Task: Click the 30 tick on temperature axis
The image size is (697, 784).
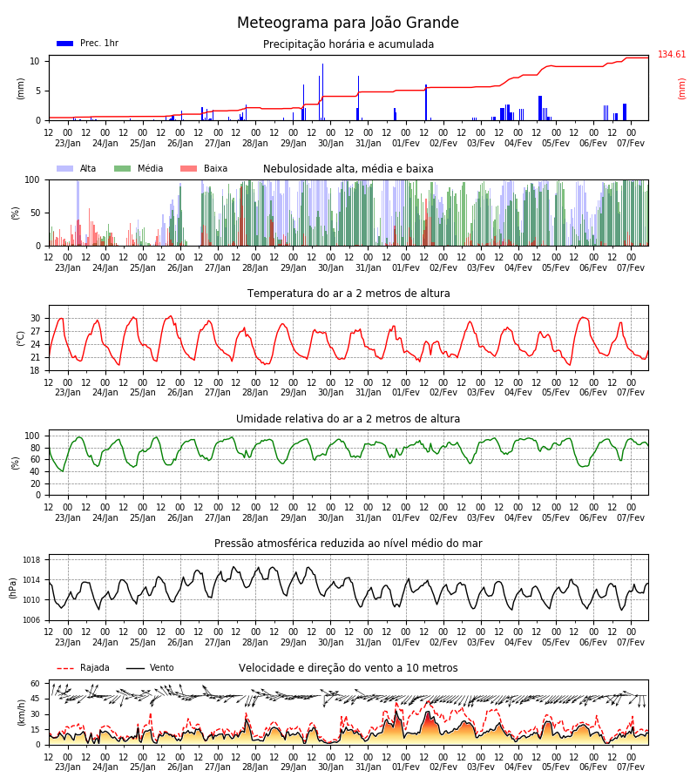Action: point(36,319)
